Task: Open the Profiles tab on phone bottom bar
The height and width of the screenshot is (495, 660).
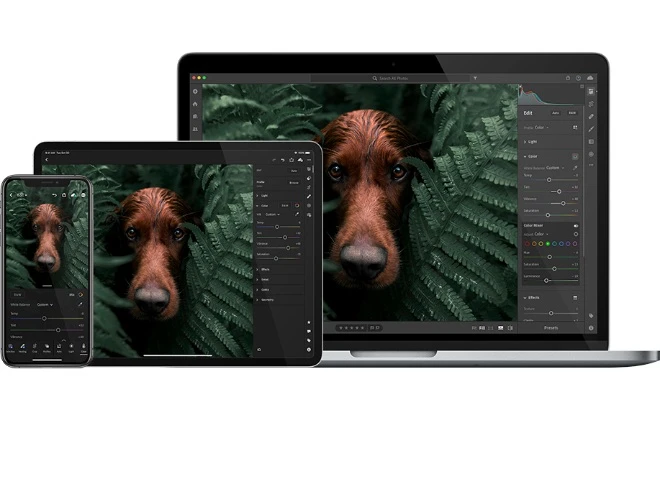Action: (x=47, y=348)
